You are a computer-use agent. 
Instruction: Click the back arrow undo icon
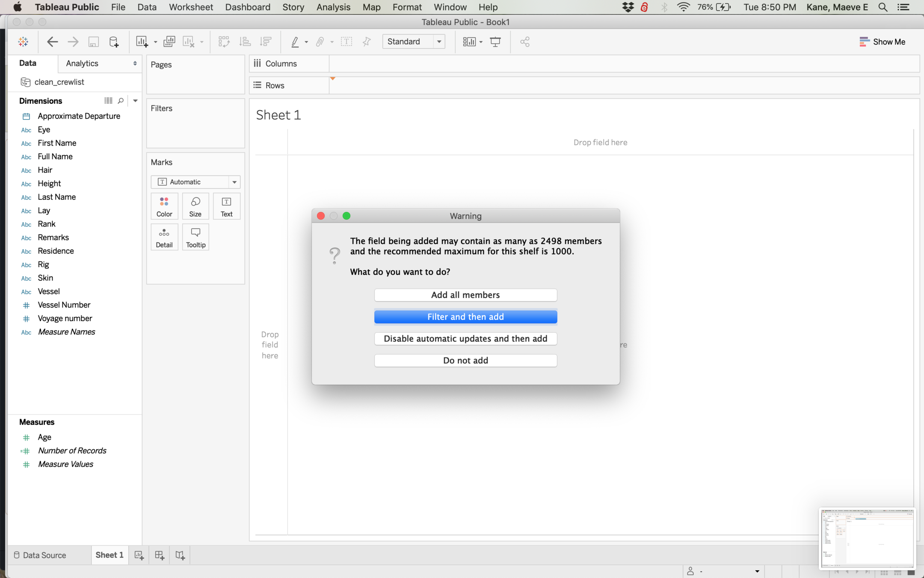click(52, 42)
